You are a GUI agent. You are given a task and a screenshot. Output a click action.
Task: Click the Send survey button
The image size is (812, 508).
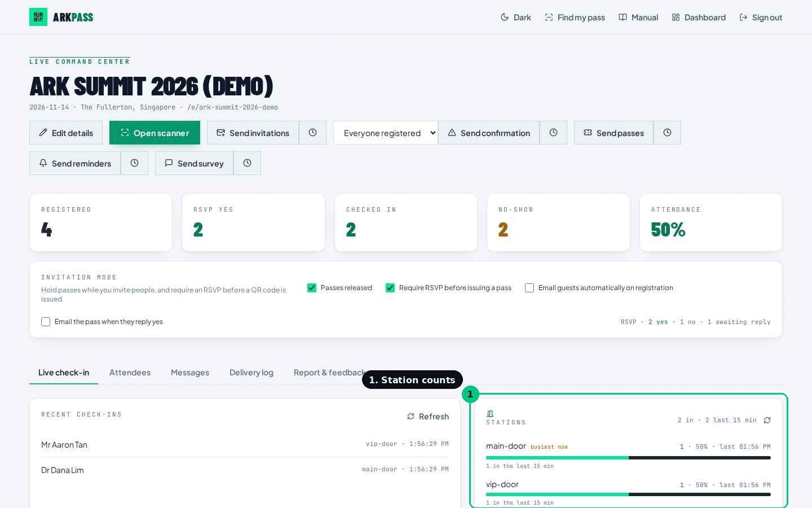[x=194, y=163]
